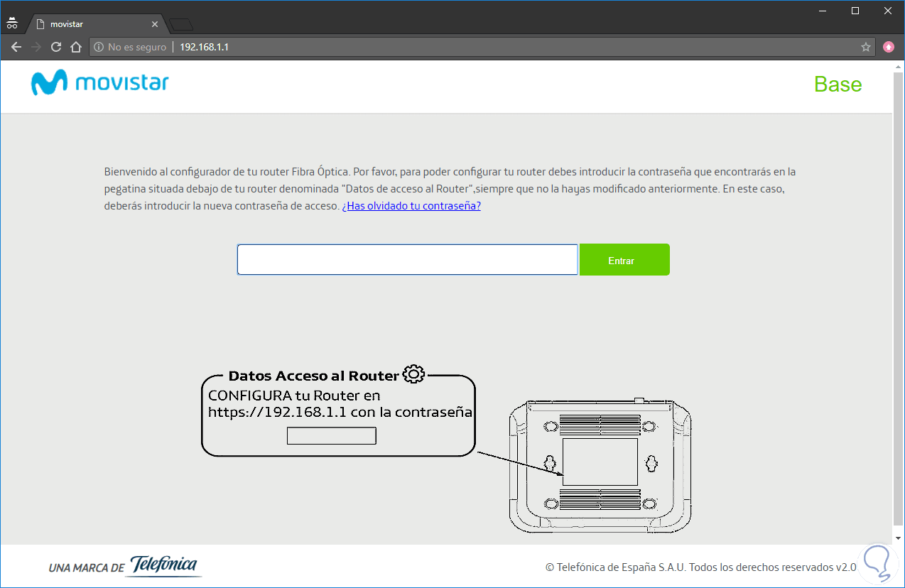
Task: Click the Telefónica de España copyright text
Action: click(701, 567)
